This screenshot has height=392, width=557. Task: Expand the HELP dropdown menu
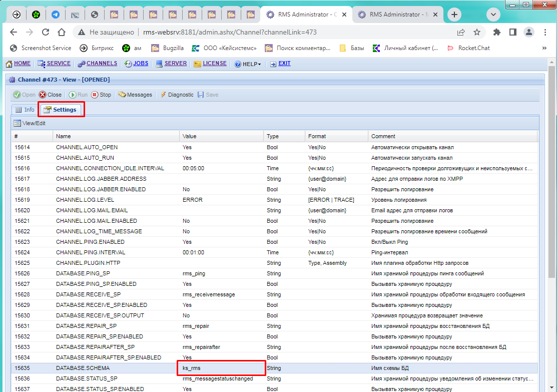point(248,64)
